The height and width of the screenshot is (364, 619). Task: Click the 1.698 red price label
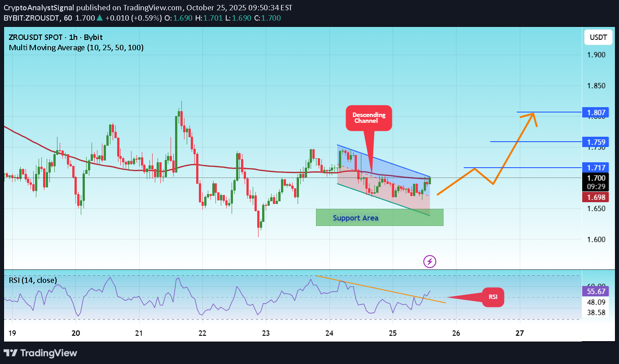point(596,197)
